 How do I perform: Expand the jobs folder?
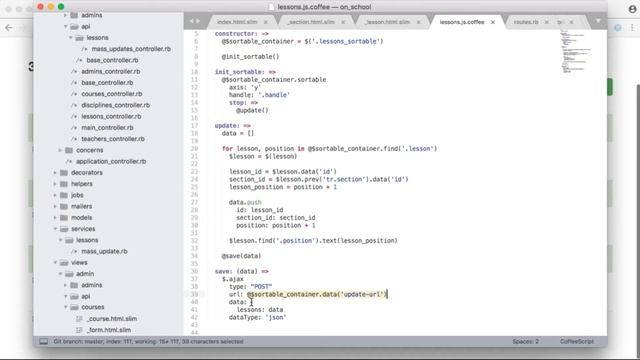(x=55, y=195)
